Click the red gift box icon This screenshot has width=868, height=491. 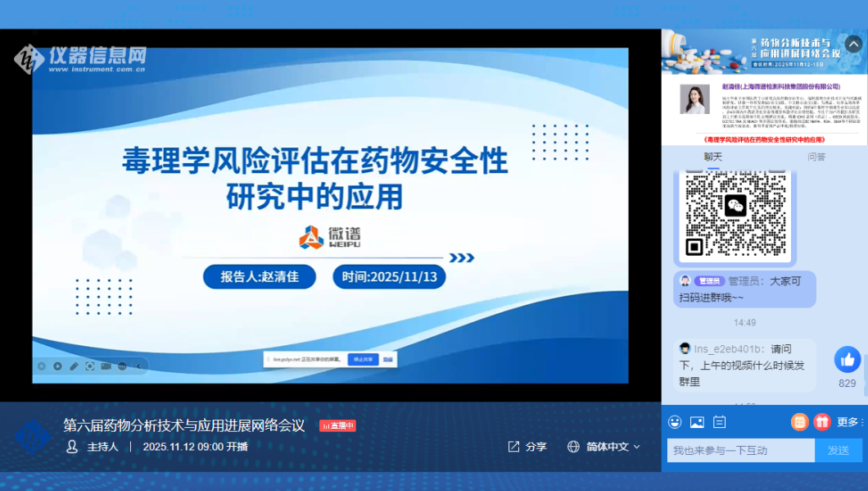click(x=821, y=422)
